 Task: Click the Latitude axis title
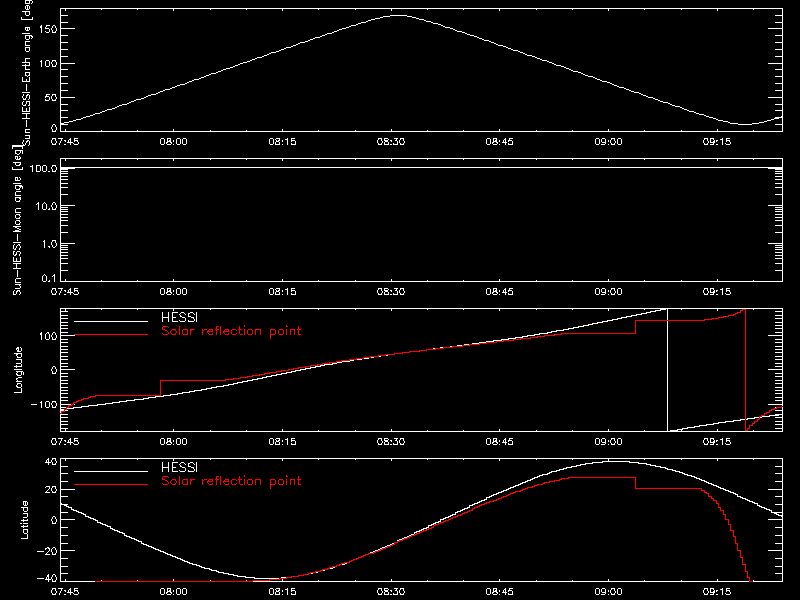24,520
